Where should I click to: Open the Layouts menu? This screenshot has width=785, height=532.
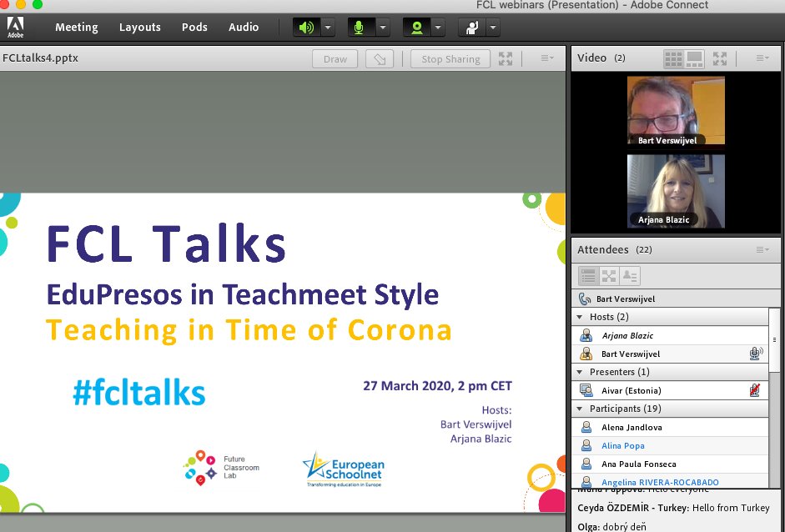click(x=139, y=27)
